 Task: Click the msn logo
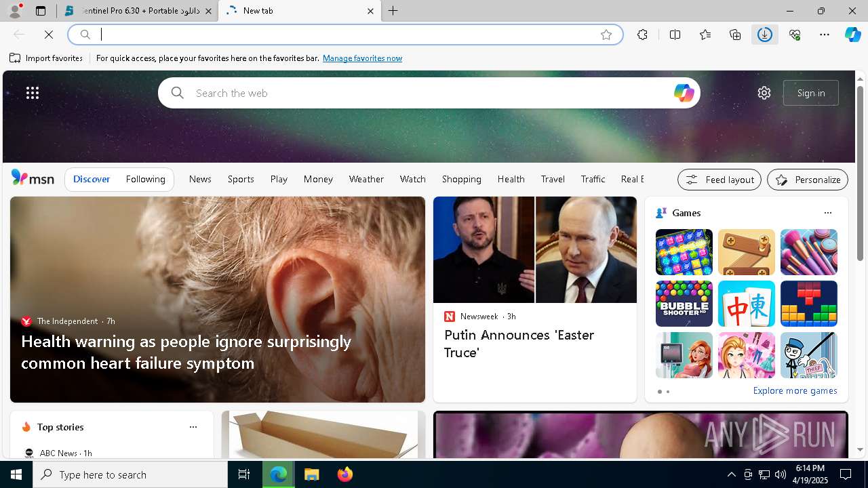click(33, 178)
